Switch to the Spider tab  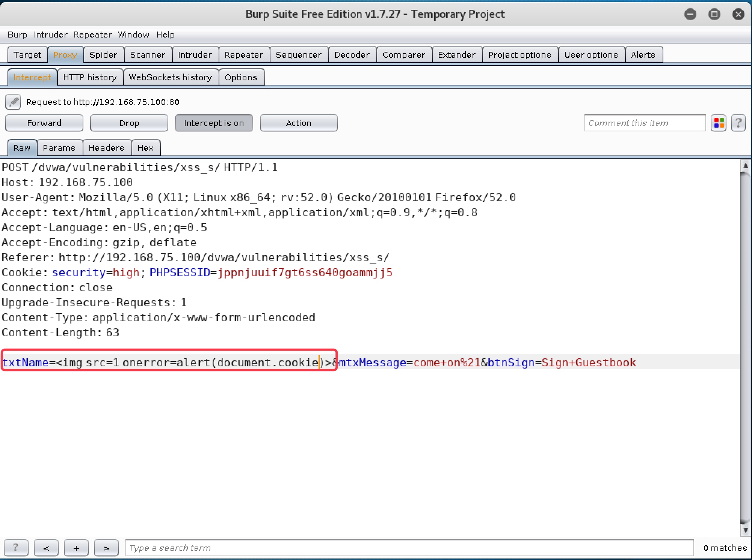104,55
